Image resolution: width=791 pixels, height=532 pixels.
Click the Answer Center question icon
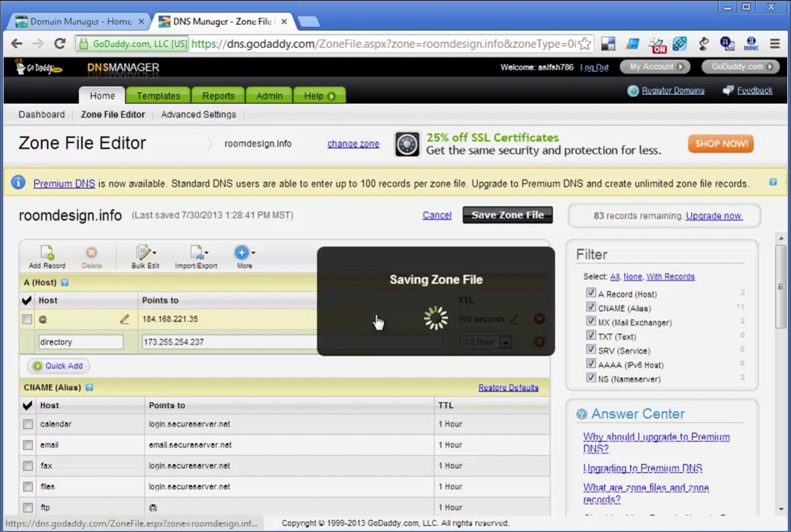[581, 414]
